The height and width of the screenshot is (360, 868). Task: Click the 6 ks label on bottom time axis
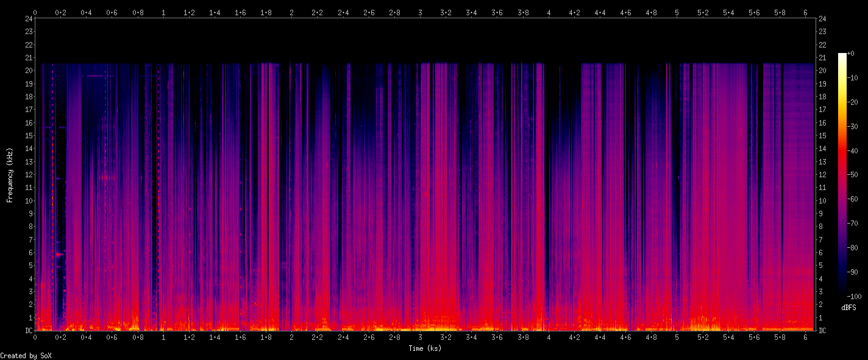click(x=805, y=337)
